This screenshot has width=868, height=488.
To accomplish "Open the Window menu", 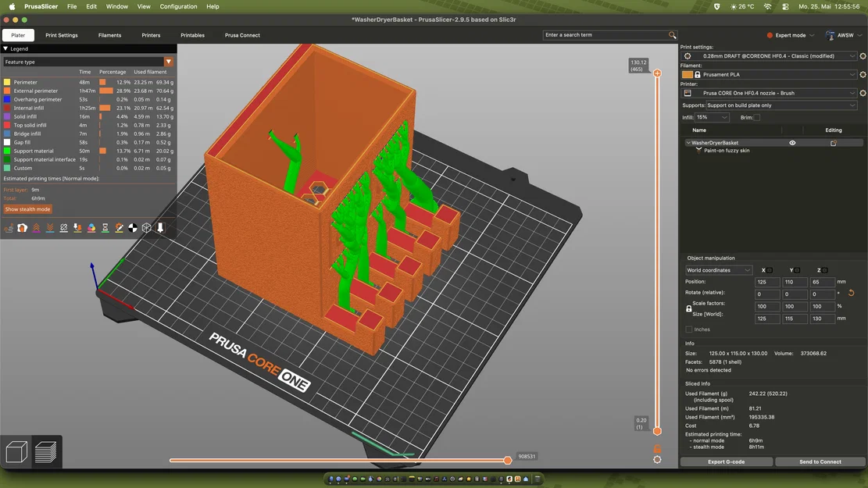I will coord(117,7).
